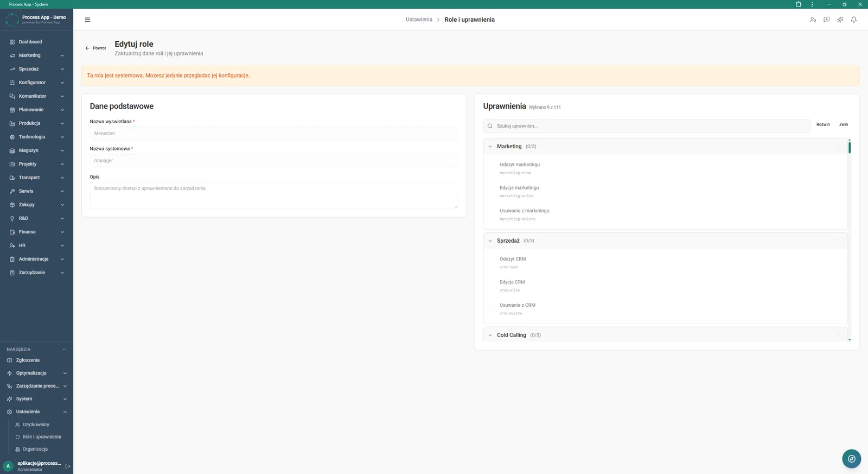Collapse the NARZĘDZIA tools section
The width and height of the screenshot is (868, 474).
click(64, 350)
